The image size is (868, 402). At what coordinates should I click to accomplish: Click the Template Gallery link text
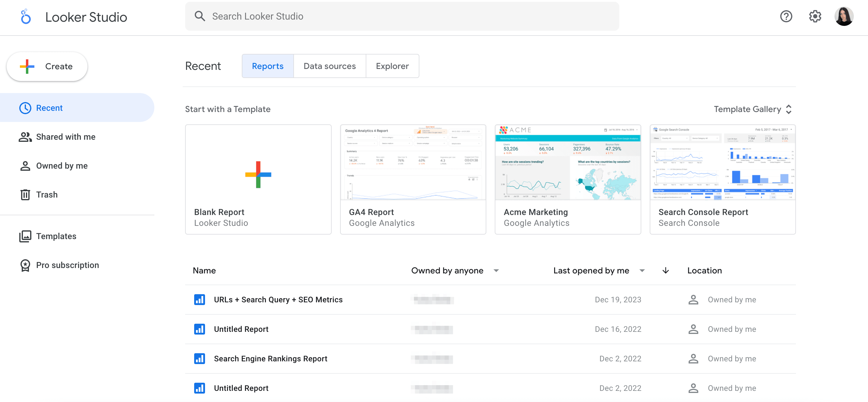(x=747, y=109)
